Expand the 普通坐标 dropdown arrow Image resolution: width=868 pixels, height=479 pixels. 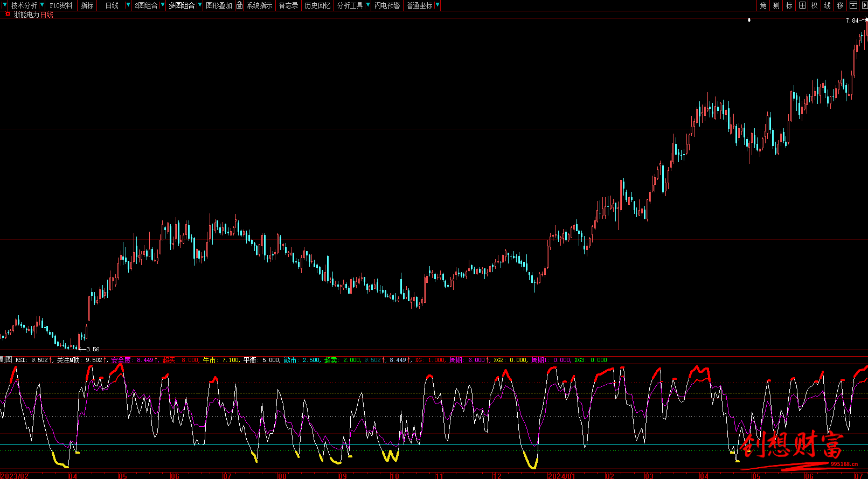[x=438, y=5]
